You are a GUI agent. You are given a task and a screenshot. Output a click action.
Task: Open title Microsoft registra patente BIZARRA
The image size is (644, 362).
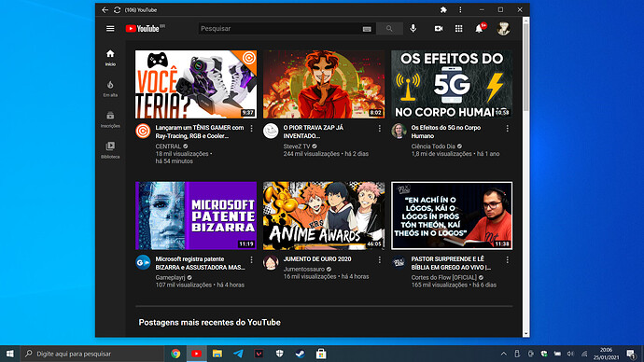(x=201, y=263)
